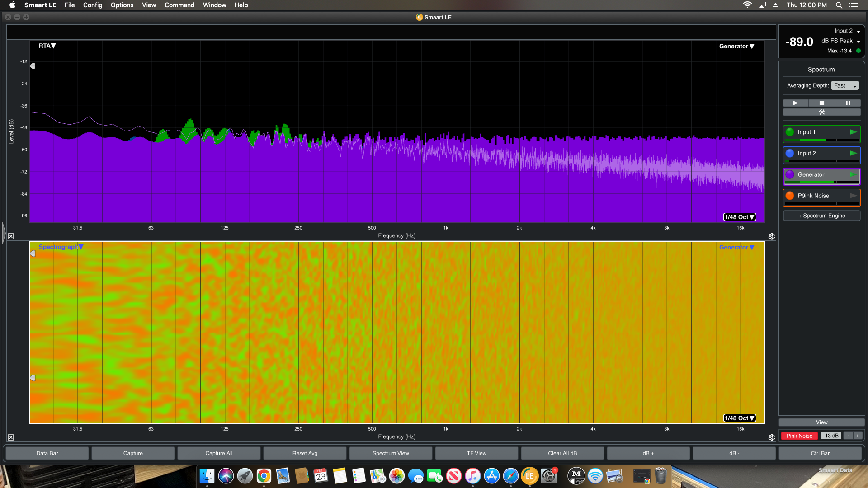Open RTA Generator trace selector dropdown
The width and height of the screenshot is (868, 488).
click(x=736, y=46)
